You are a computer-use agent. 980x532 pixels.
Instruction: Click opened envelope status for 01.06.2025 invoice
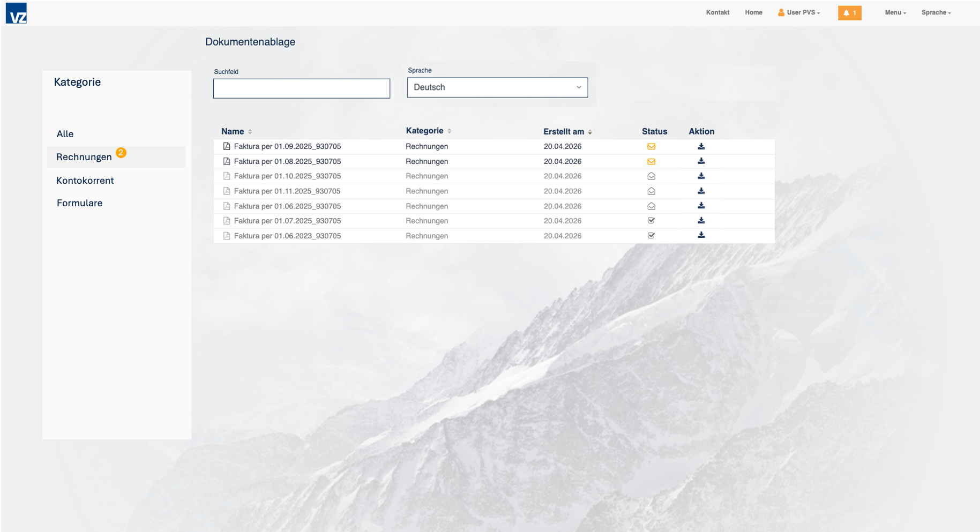click(651, 206)
